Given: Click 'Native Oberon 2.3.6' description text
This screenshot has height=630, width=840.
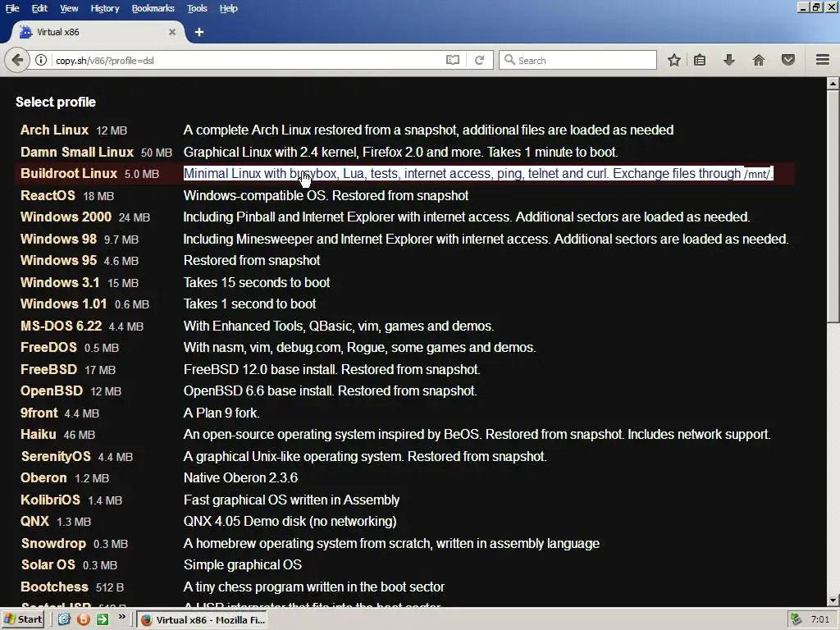Looking at the screenshot, I should tap(240, 478).
